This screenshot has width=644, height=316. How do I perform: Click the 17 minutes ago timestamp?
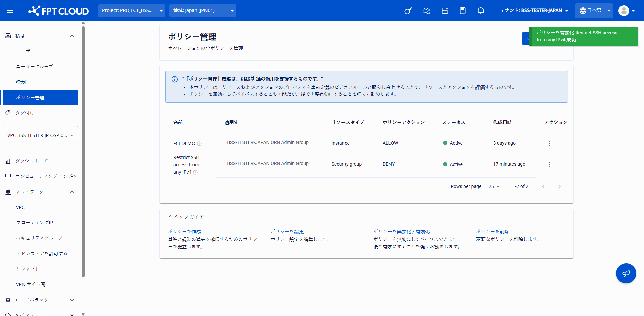[509, 164]
